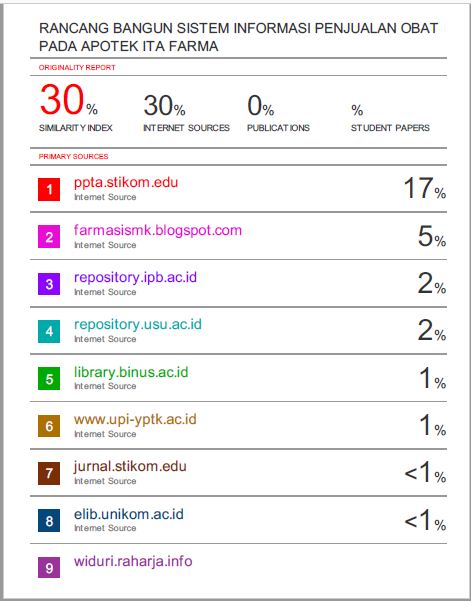Open the repository.ipb.ac.id source link

click(x=135, y=277)
